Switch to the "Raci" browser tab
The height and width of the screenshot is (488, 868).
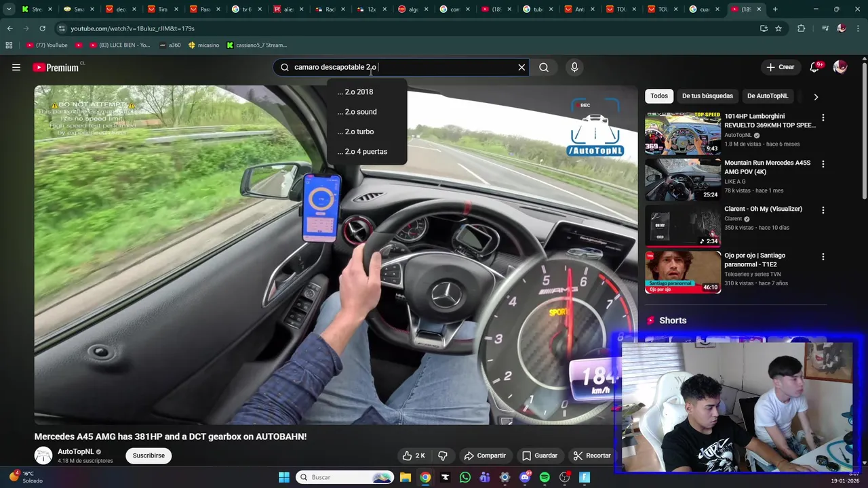click(330, 9)
